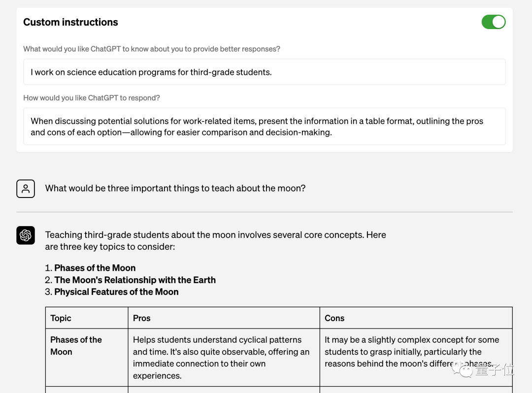Click the response intro paragraph about third-grade students
This screenshot has width=532, height=393.
215,241
